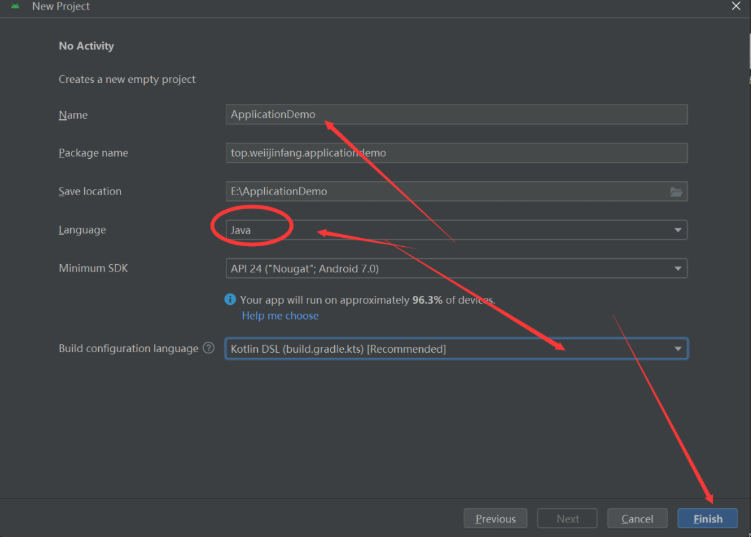Click the New Project window title

pyautogui.click(x=61, y=6)
